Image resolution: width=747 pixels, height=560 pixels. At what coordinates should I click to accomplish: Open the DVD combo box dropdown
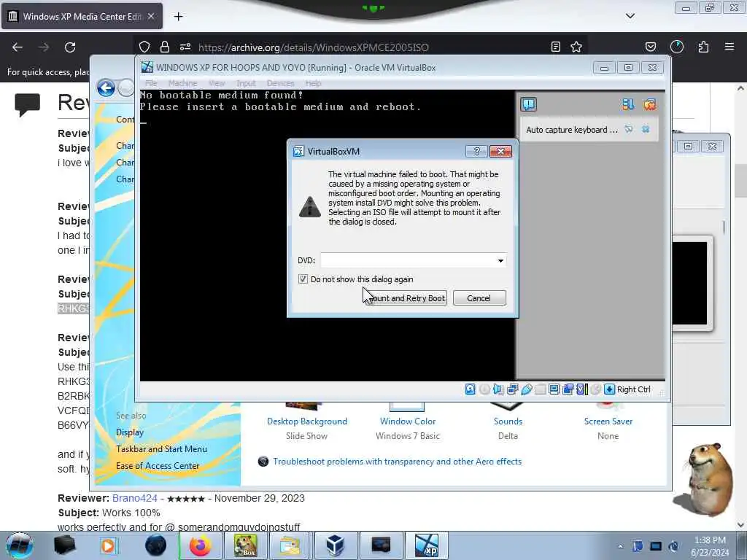(500, 260)
